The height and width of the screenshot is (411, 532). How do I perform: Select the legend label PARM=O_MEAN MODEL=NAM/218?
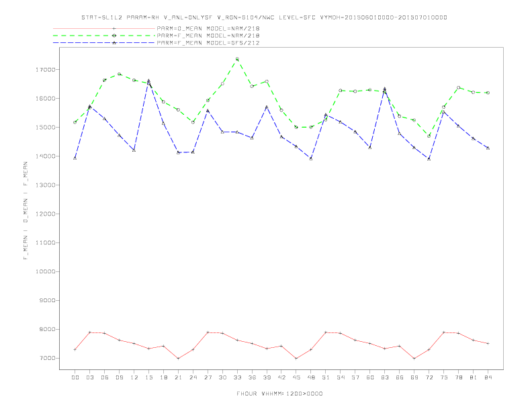(208, 28)
